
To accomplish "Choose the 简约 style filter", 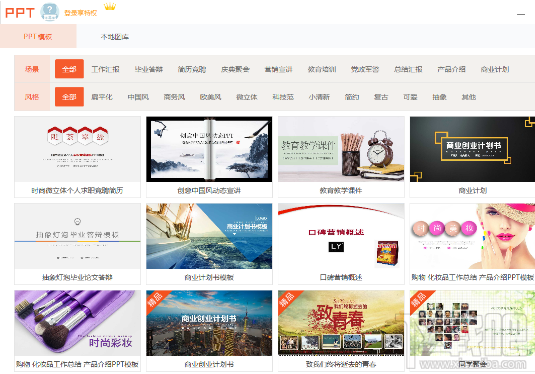I will click(352, 97).
